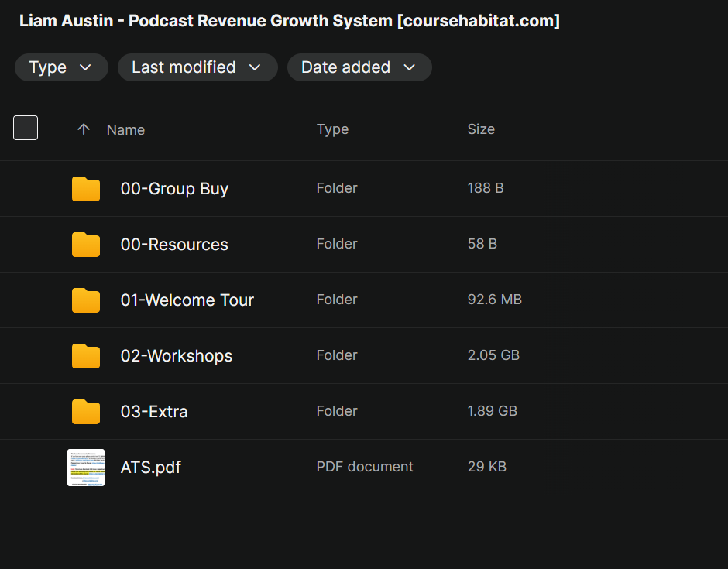Image resolution: width=728 pixels, height=569 pixels.
Task: Click the 00-Resources folder icon
Action: 86,245
